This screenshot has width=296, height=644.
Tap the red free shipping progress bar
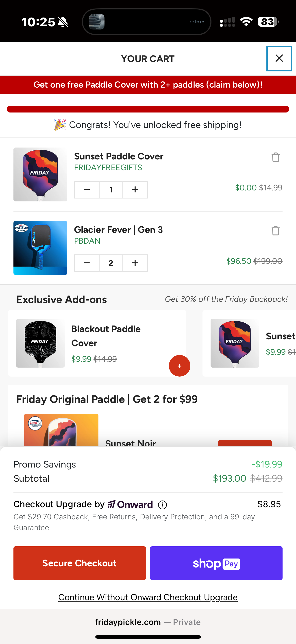[x=148, y=109]
